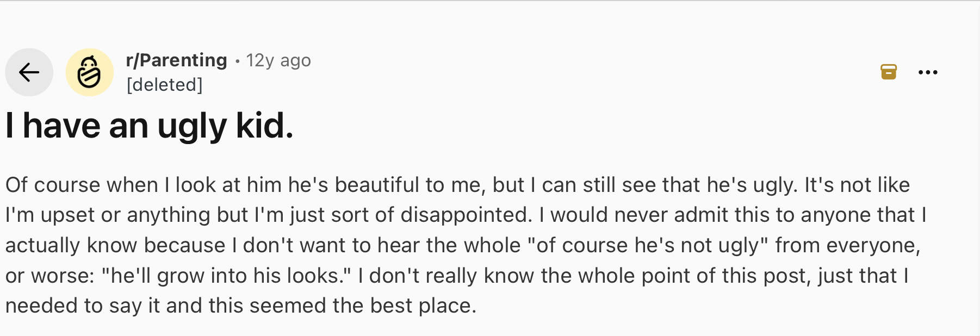Click the title "I have an ugly kid."
The width and height of the screenshot is (980, 336).
[x=150, y=126]
